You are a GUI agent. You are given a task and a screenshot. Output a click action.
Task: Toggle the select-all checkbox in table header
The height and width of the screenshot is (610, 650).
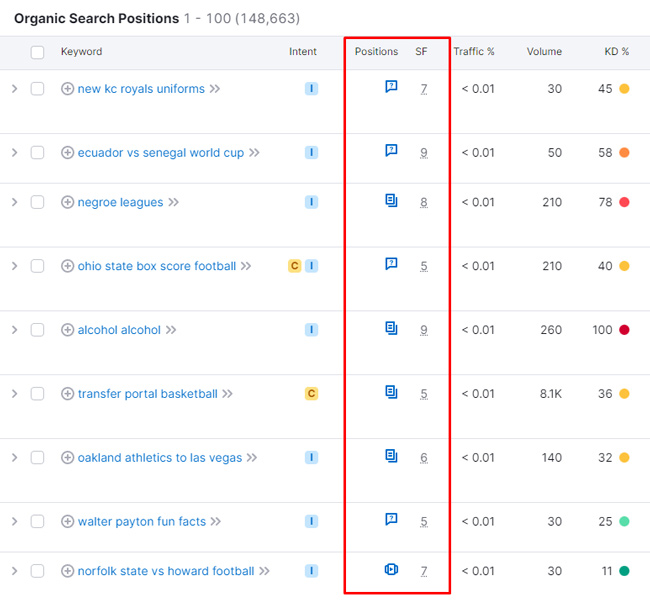(38, 52)
